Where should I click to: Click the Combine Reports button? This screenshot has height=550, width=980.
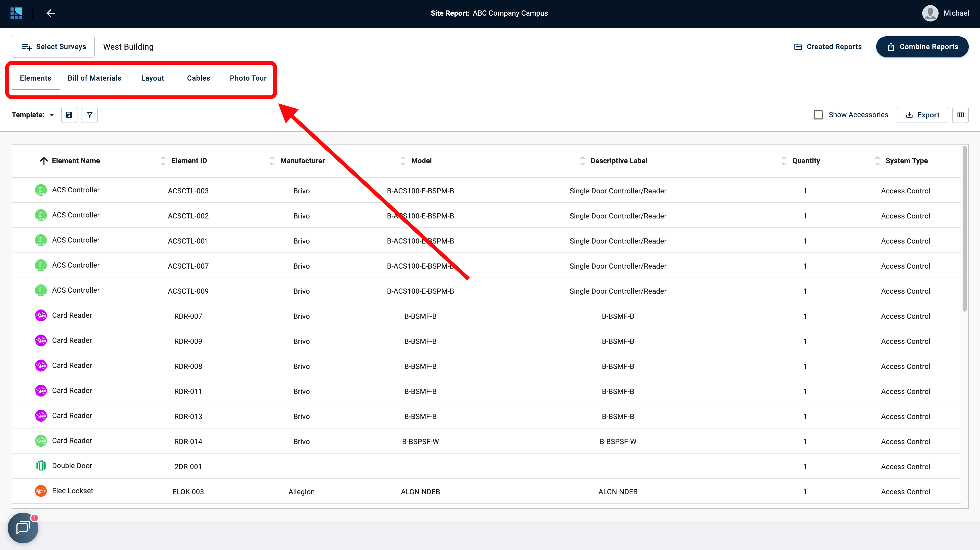click(922, 47)
